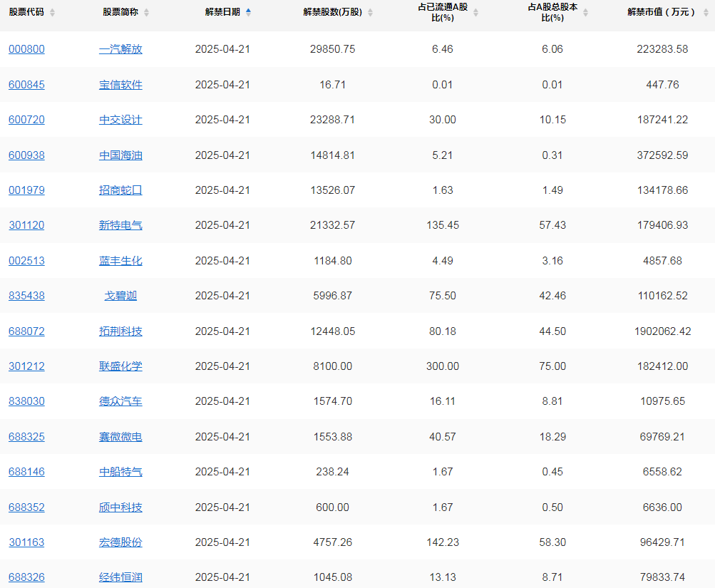715x588 pixels.
Task: Select 中国海油 stock link
Action: pyautogui.click(x=120, y=155)
